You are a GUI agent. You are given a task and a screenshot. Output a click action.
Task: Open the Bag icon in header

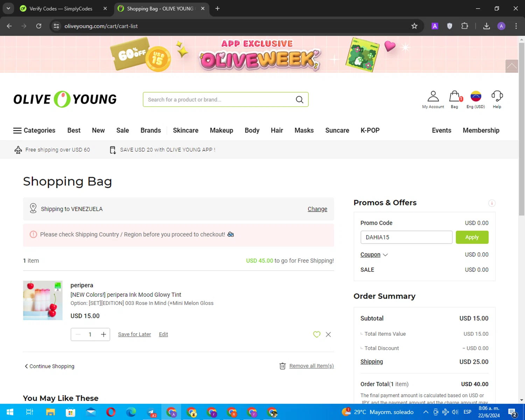click(x=454, y=99)
